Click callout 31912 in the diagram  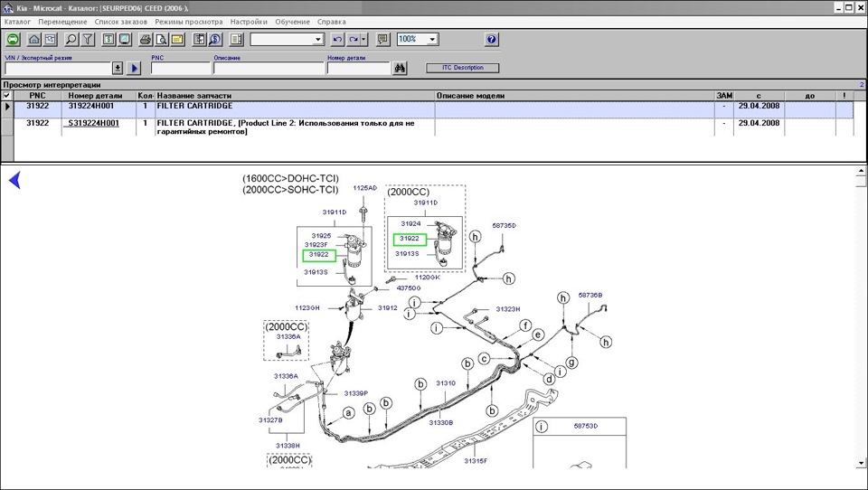[x=388, y=308]
